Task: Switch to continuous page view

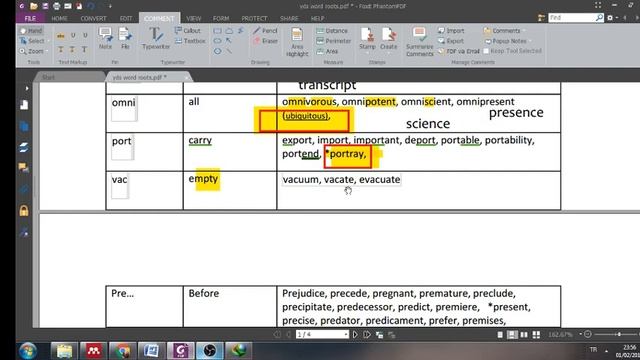Action: (x=512, y=335)
